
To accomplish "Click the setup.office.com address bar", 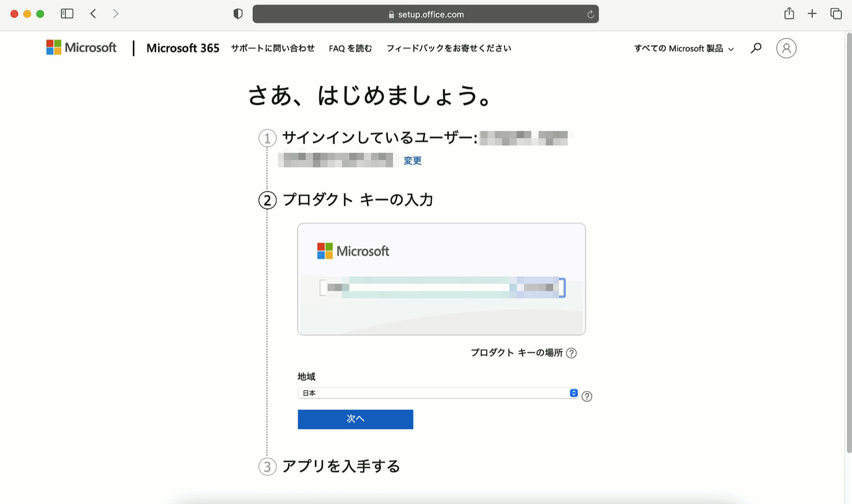I will click(426, 14).
